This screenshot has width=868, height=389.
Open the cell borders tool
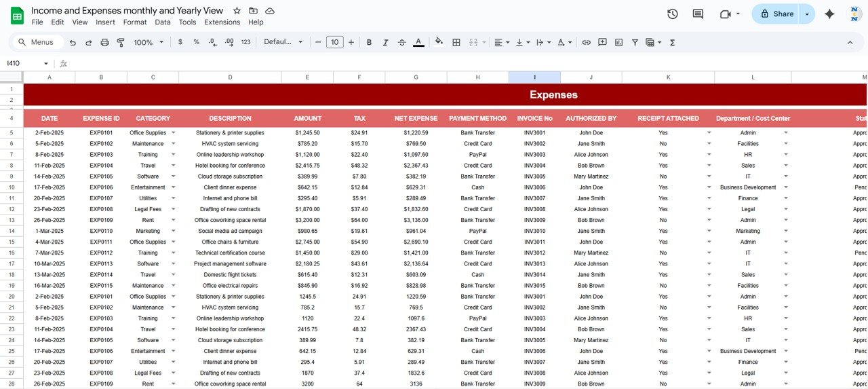[456, 42]
